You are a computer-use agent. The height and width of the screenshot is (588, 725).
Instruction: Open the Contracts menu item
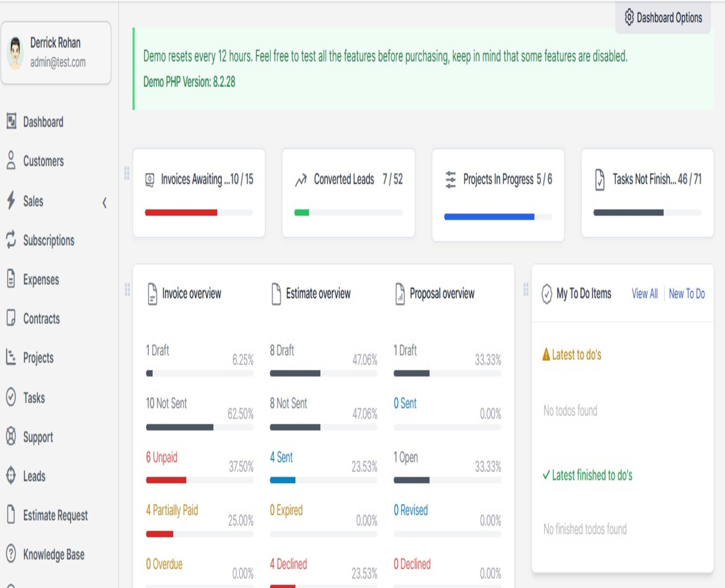click(x=41, y=319)
